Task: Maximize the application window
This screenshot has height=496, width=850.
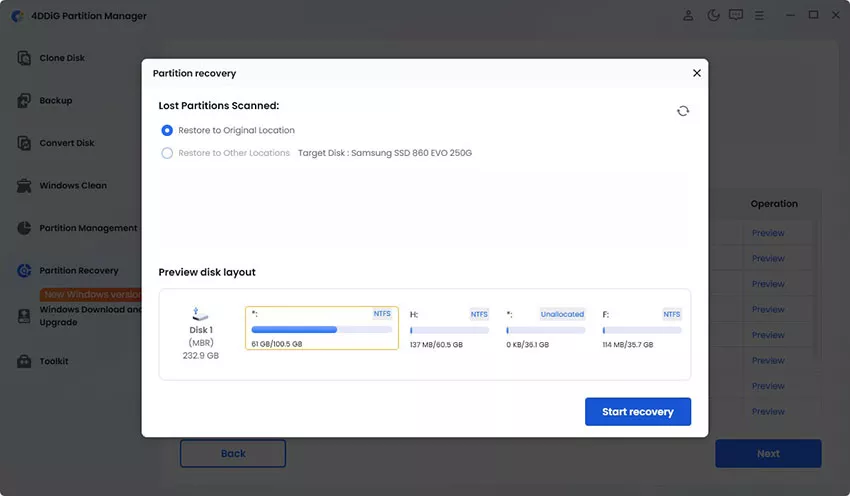Action: click(813, 15)
